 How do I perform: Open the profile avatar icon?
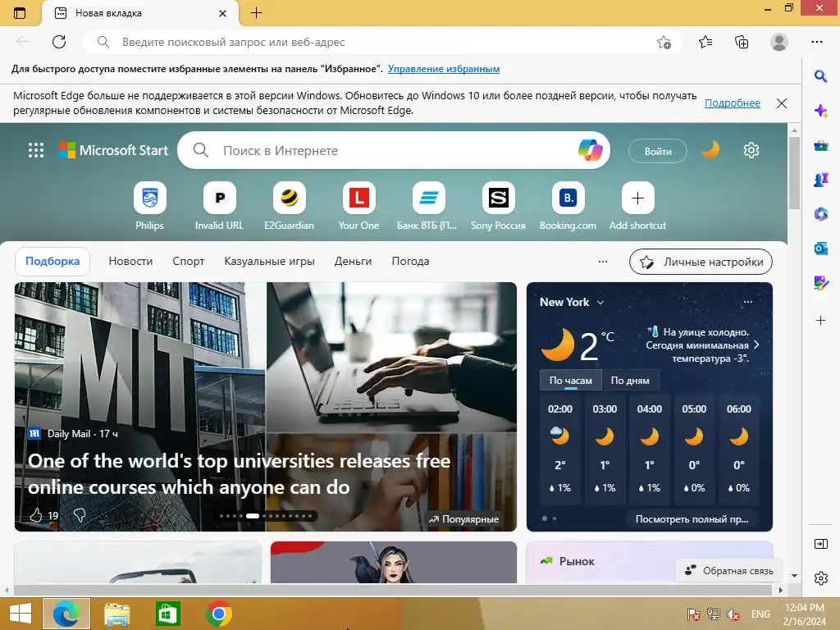[779, 42]
